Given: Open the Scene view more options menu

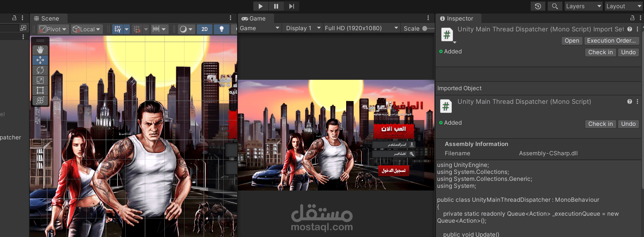Looking at the screenshot, I should [x=231, y=18].
